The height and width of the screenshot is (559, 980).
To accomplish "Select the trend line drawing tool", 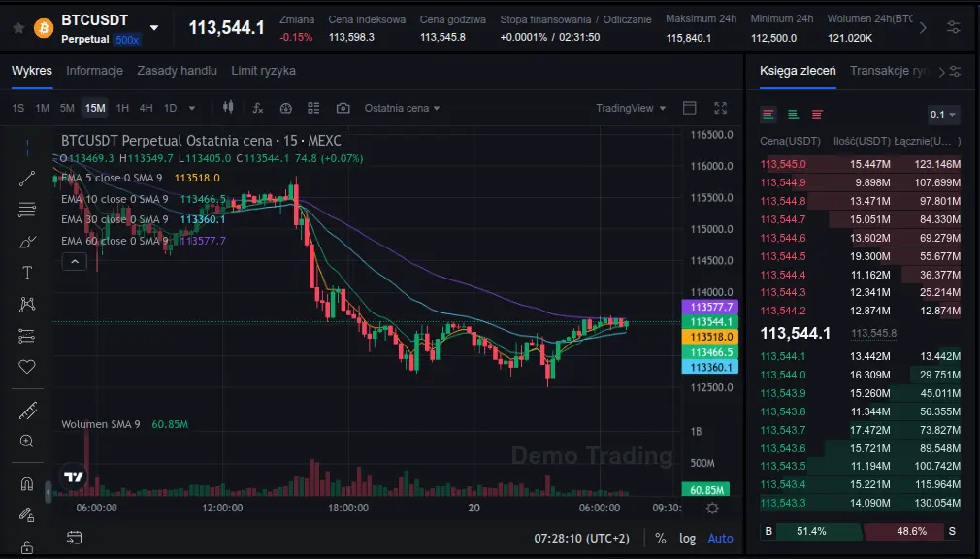I will click(x=27, y=179).
